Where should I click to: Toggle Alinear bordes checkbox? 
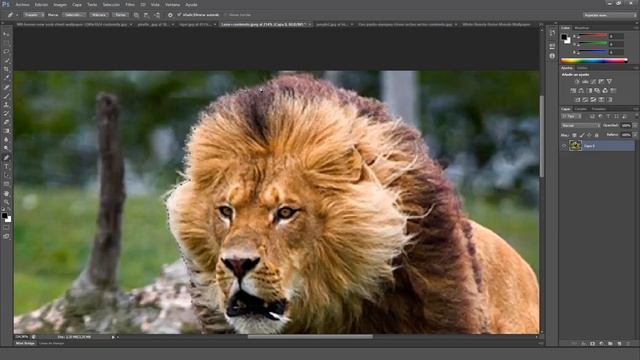click(225, 15)
